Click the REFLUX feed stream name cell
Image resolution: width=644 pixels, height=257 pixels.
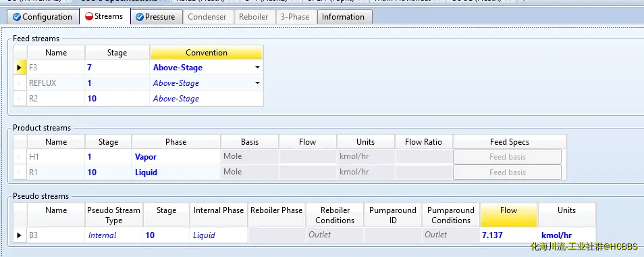[x=56, y=83]
